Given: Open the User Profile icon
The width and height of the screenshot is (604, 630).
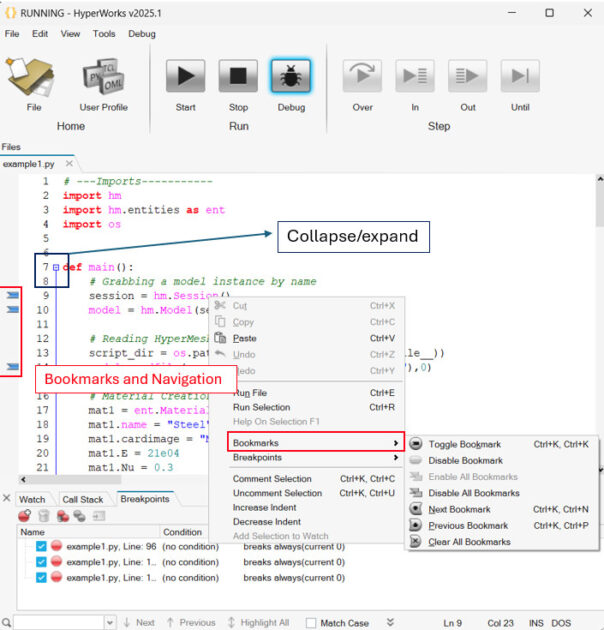Looking at the screenshot, I should pos(104,76).
